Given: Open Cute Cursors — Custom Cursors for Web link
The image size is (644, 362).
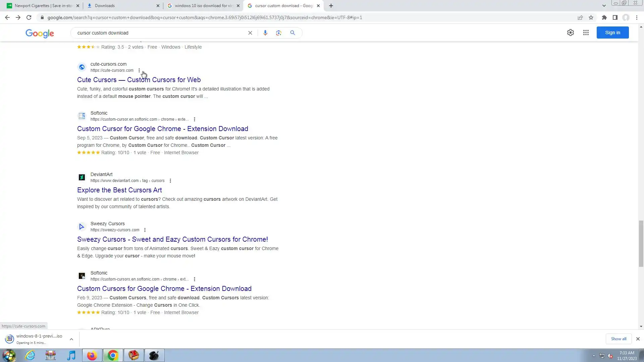Looking at the screenshot, I should pos(139,80).
